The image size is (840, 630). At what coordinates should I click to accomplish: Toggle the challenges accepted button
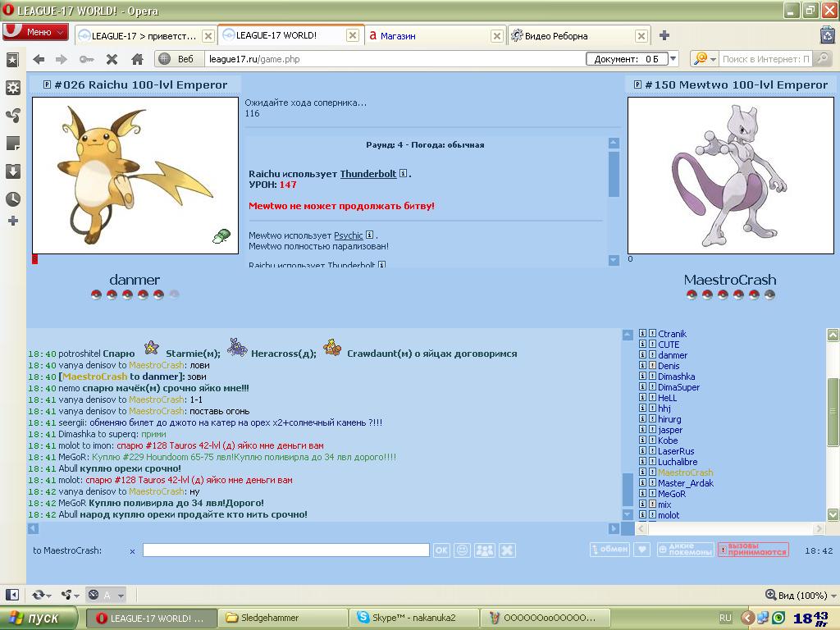click(x=753, y=550)
